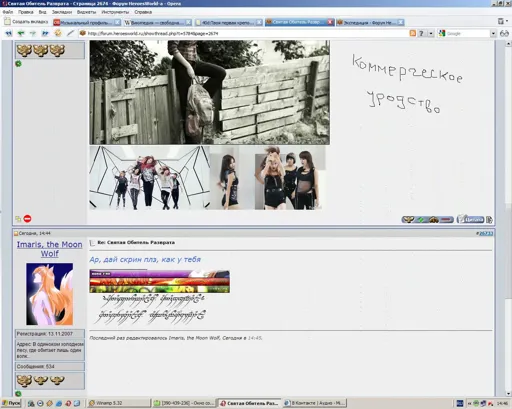Viewport: 512px width, 409px height.
Task: Click the large black-and-white fence photo
Action: (x=209, y=92)
